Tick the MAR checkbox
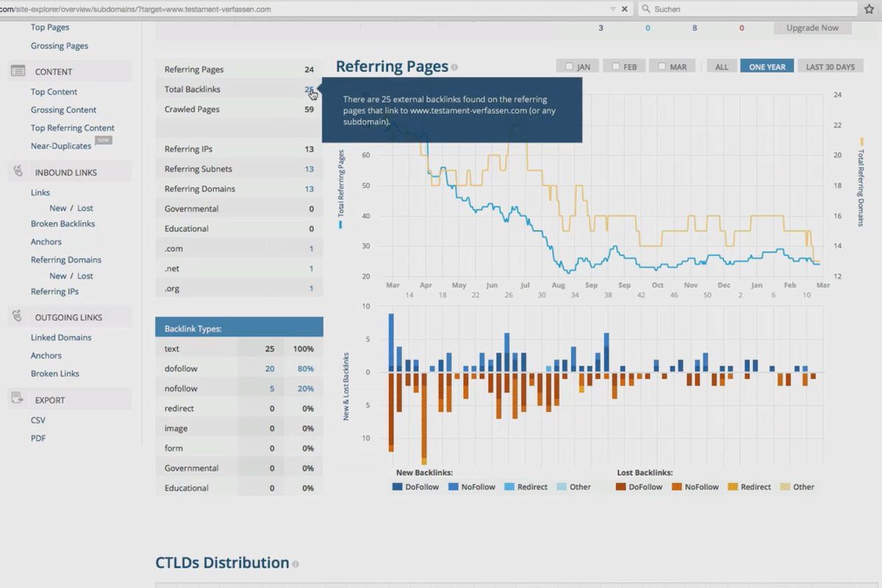 click(x=661, y=67)
